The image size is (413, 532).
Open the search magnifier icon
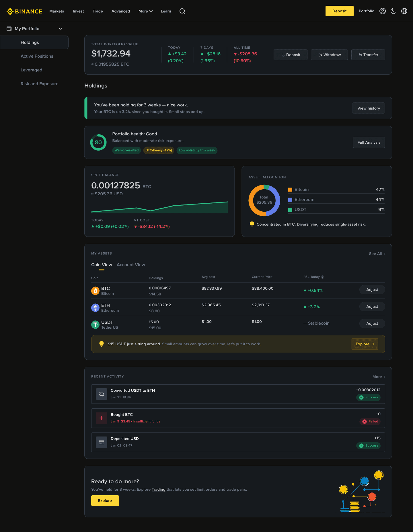[x=182, y=11]
